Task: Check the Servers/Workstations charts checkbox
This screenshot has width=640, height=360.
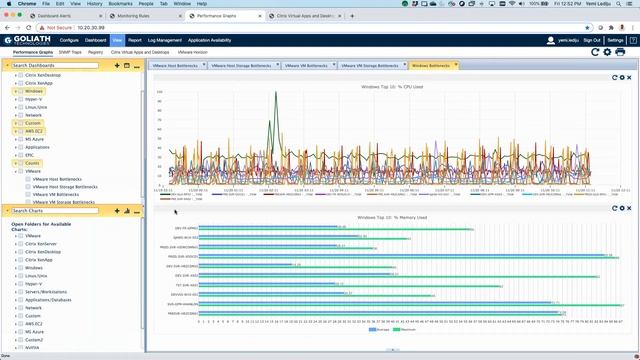Action: (21, 292)
